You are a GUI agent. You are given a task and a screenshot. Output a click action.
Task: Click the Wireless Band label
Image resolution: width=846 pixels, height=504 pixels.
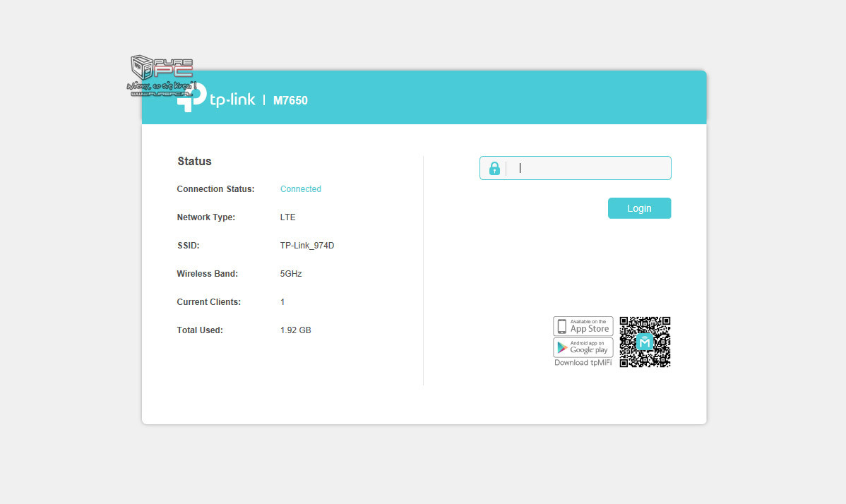[207, 274]
